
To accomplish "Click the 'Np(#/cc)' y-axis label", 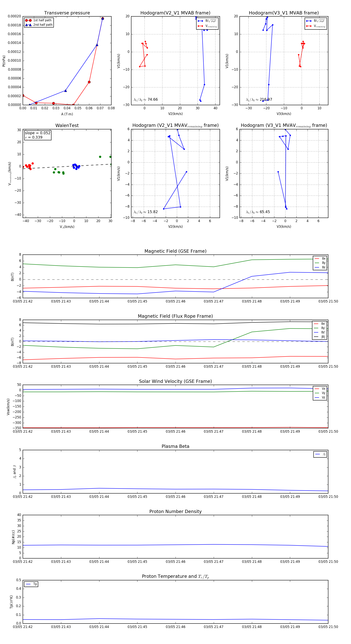I will (13, 537).
